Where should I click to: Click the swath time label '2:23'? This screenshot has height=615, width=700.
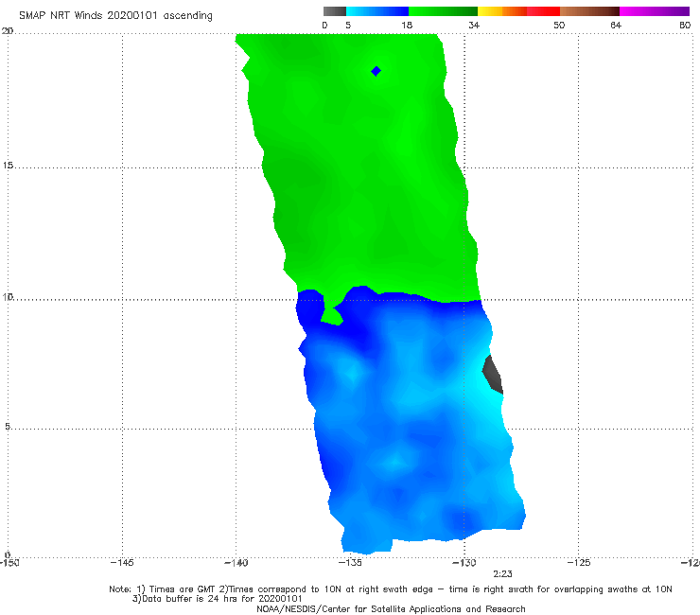(x=502, y=574)
